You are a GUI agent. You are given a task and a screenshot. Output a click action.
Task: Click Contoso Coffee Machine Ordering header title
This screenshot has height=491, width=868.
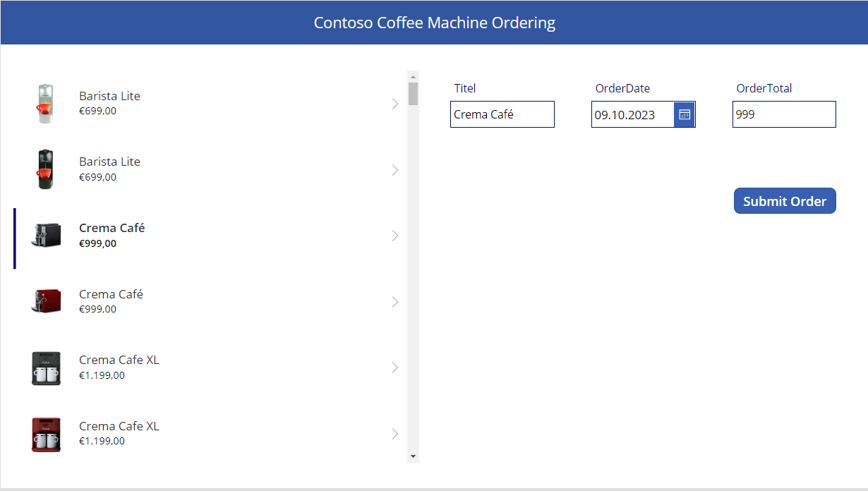[x=435, y=23]
